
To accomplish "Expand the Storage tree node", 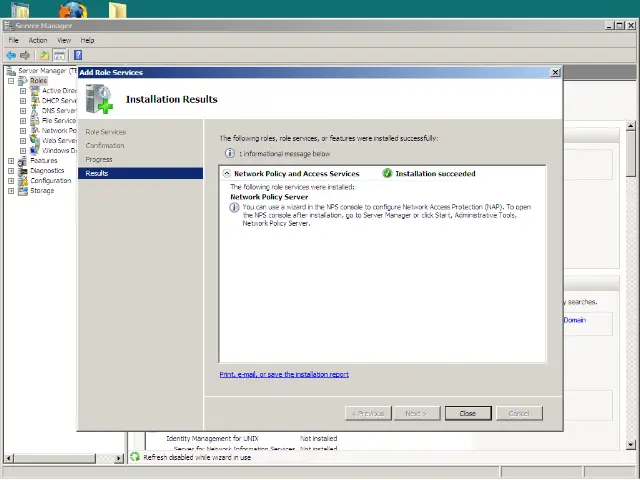I will pyautogui.click(x=11, y=191).
